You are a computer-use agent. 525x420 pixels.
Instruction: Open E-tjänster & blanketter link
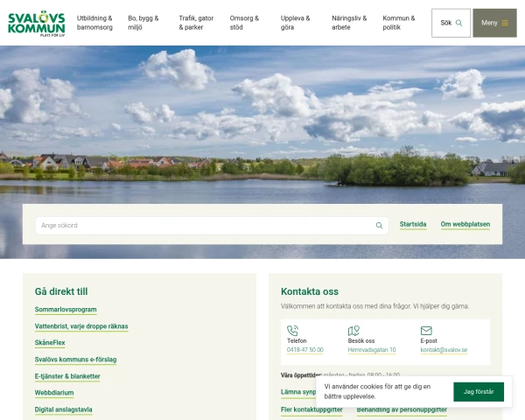(67, 376)
